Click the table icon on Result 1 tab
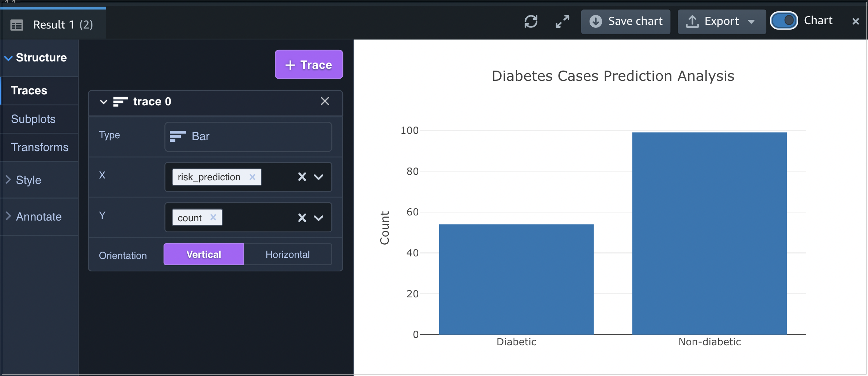This screenshot has width=868, height=376. [16, 24]
